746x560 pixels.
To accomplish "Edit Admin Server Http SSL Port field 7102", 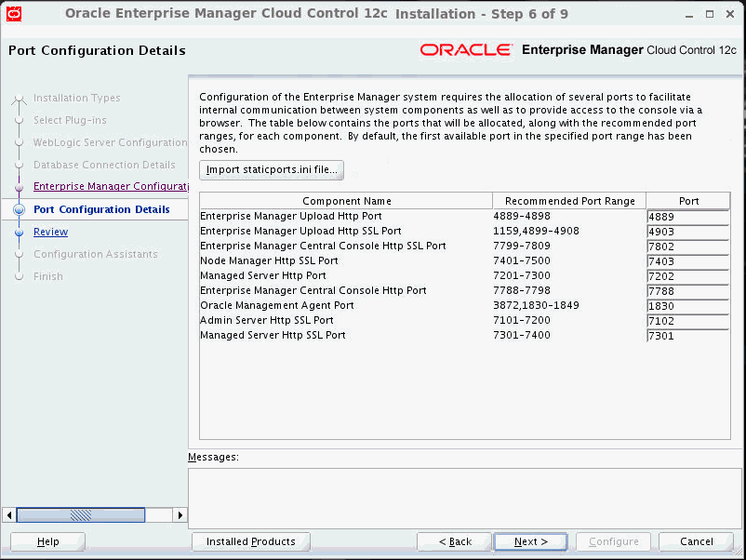I will pos(688,321).
